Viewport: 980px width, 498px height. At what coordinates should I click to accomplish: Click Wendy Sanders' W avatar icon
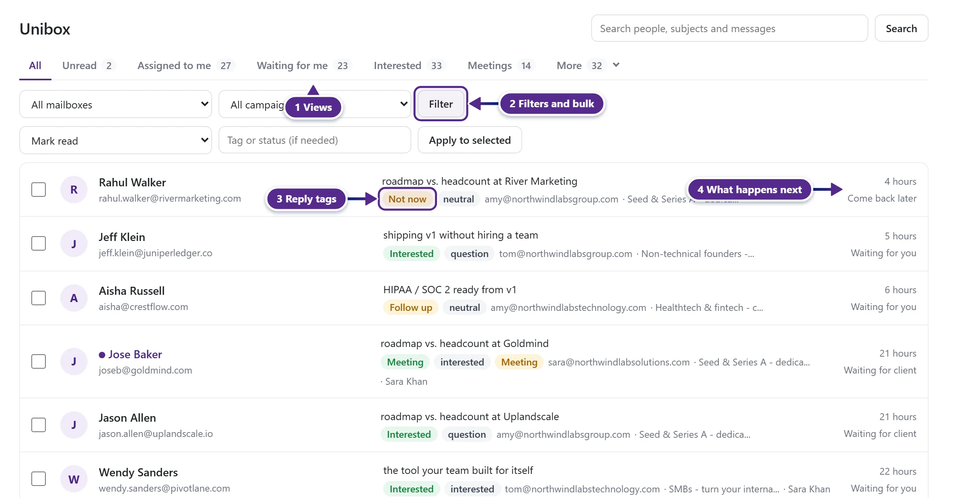74,479
